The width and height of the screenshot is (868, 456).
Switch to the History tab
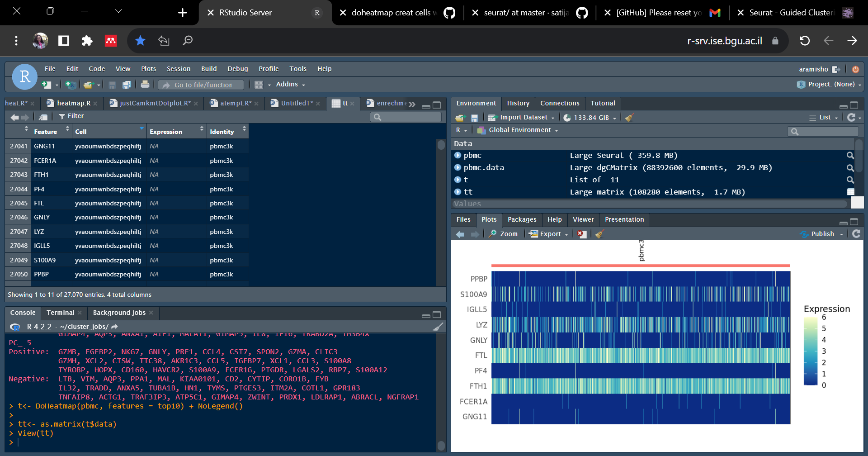(x=518, y=103)
